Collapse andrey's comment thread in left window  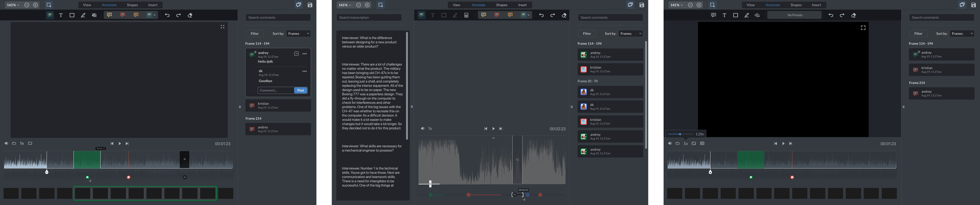click(x=296, y=54)
